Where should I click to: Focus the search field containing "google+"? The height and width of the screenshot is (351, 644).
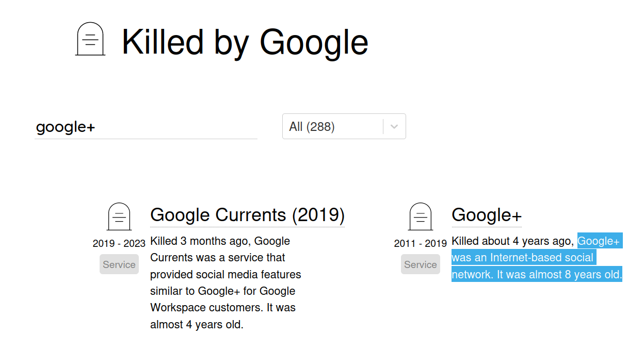[146, 127]
